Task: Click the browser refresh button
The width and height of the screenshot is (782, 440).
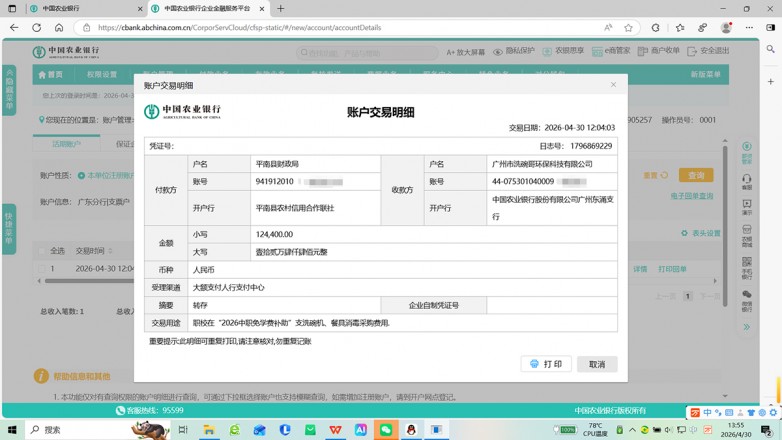Action: pos(36,28)
